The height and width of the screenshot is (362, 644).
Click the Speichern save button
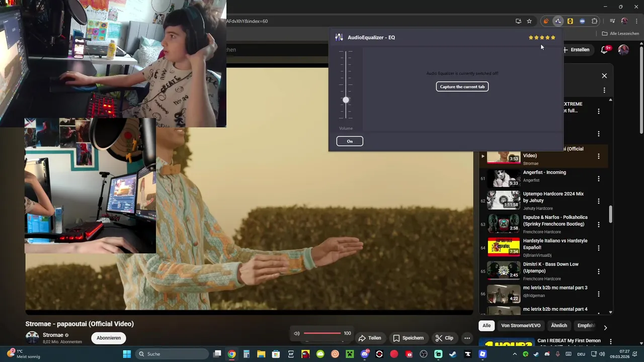point(409,338)
